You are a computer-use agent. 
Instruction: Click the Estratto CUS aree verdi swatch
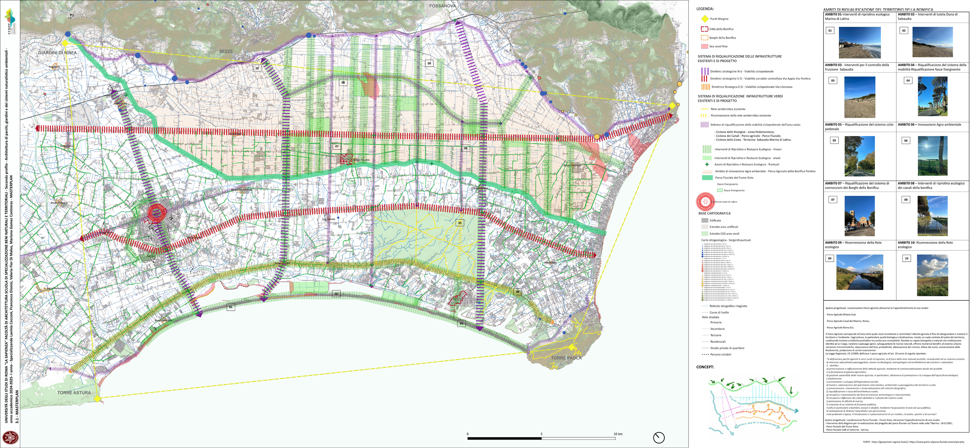click(705, 233)
